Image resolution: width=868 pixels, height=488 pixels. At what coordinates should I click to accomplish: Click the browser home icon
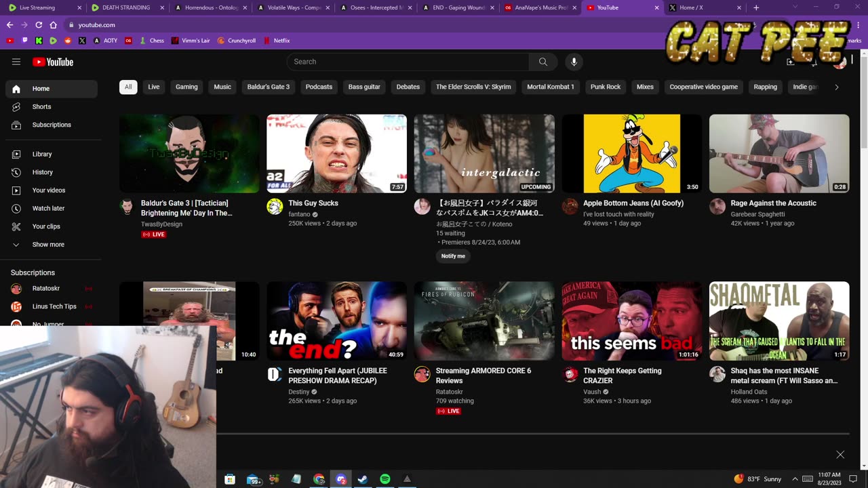click(54, 24)
